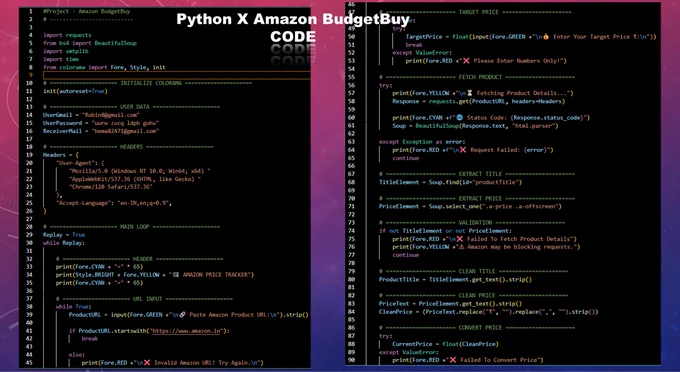The height and width of the screenshot is (372, 680).
Task: Select the UserGmail assignment line
Action: (91, 115)
